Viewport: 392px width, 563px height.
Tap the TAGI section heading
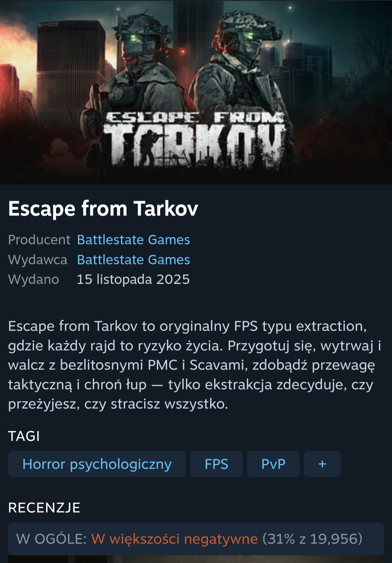(24, 436)
